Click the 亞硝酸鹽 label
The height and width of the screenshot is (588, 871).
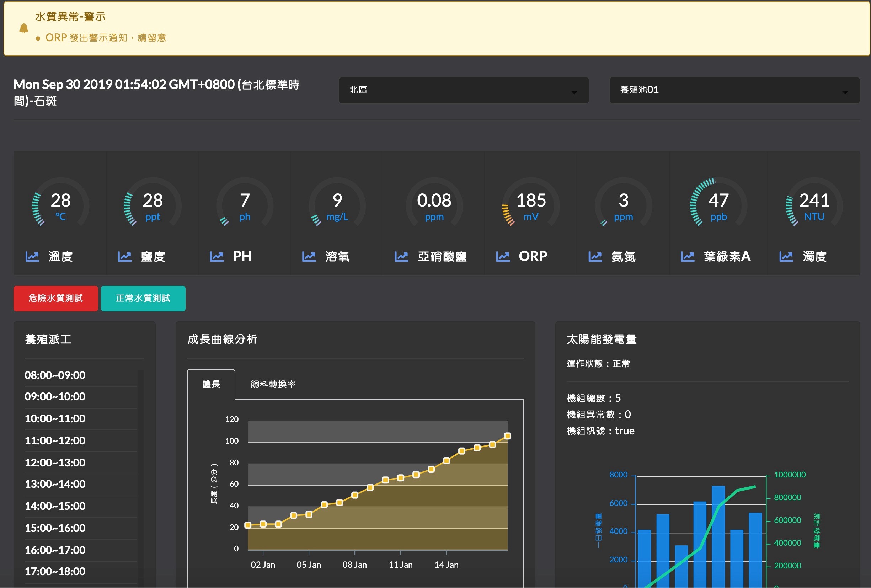[442, 257]
